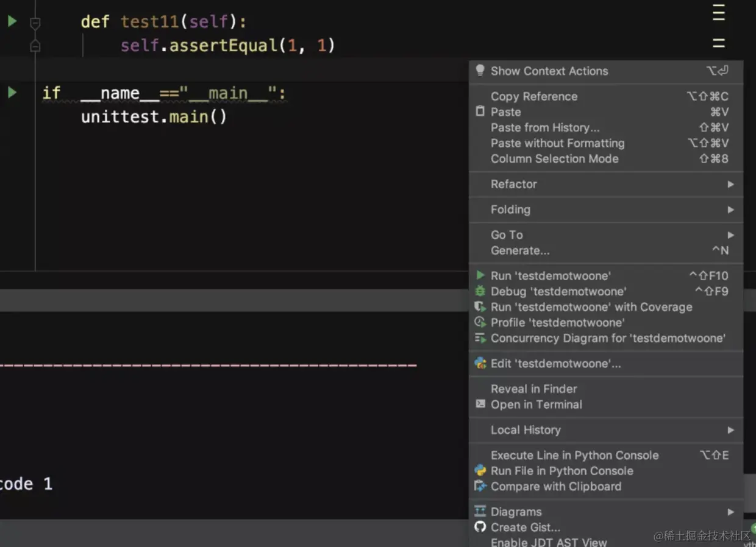Viewport: 756px width, 547px height.
Task: Click green Run 'testdemotwoone' play icon
Action: click(x=480, y=275)
